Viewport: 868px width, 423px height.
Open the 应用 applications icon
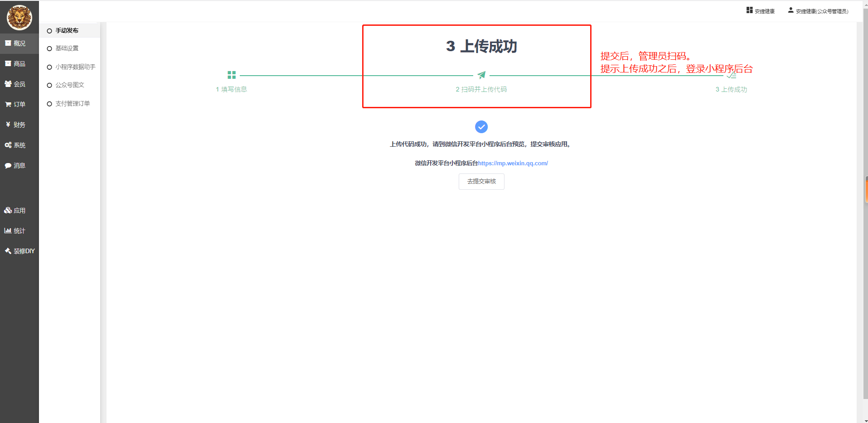(x=8, y=210)
